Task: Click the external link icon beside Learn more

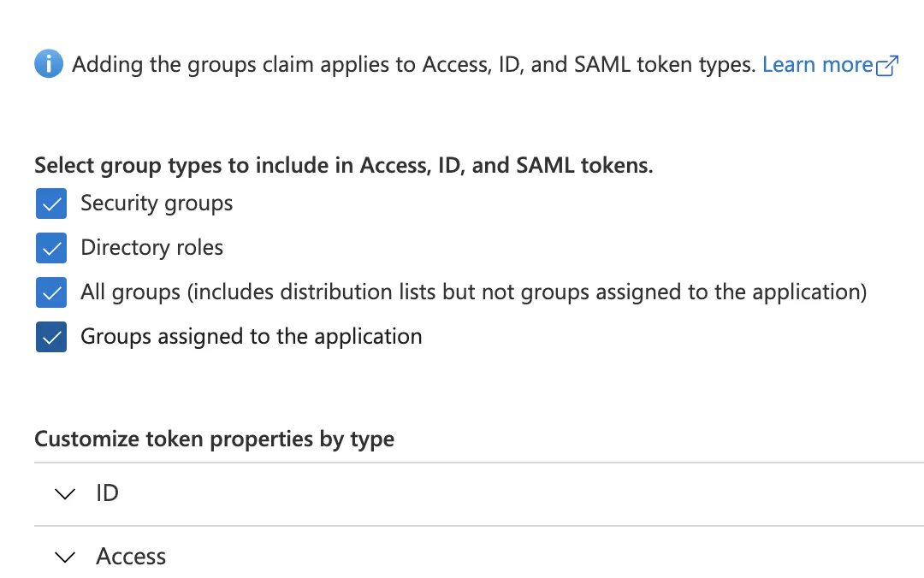Action: coord(888,66)
